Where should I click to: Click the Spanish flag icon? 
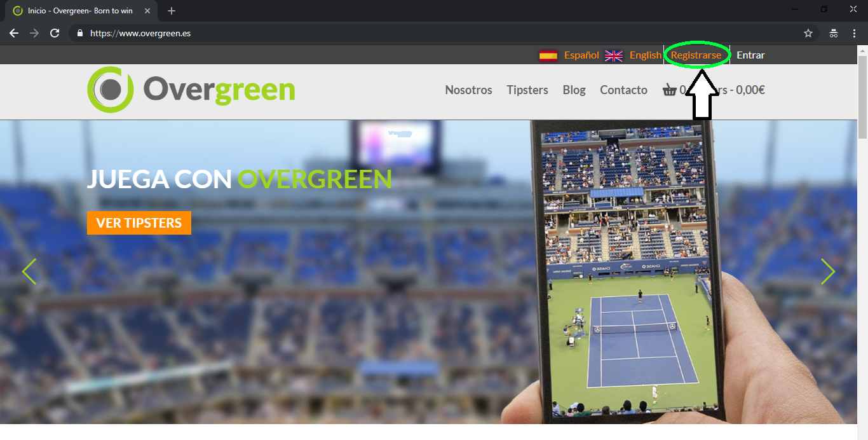[x=548, y=55]
